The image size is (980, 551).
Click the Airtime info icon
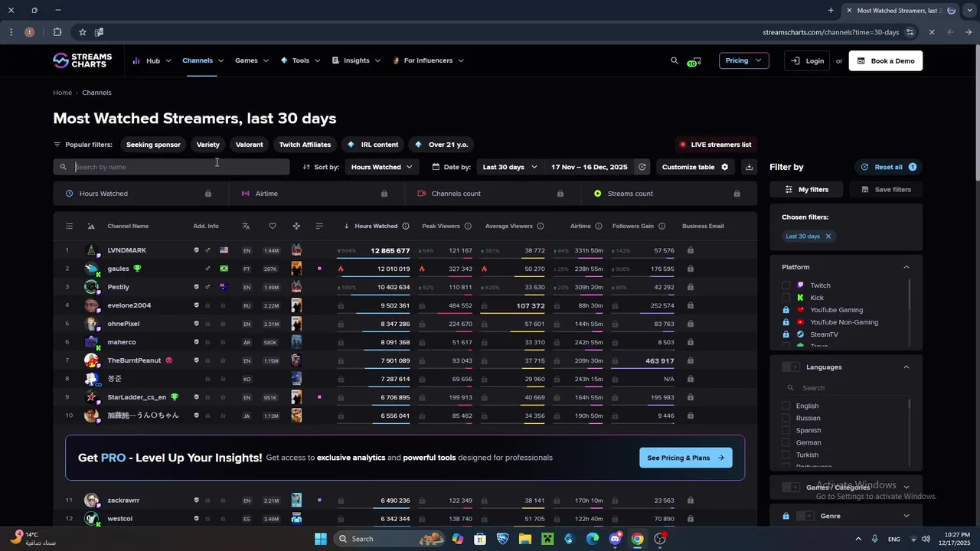[599, 226]
